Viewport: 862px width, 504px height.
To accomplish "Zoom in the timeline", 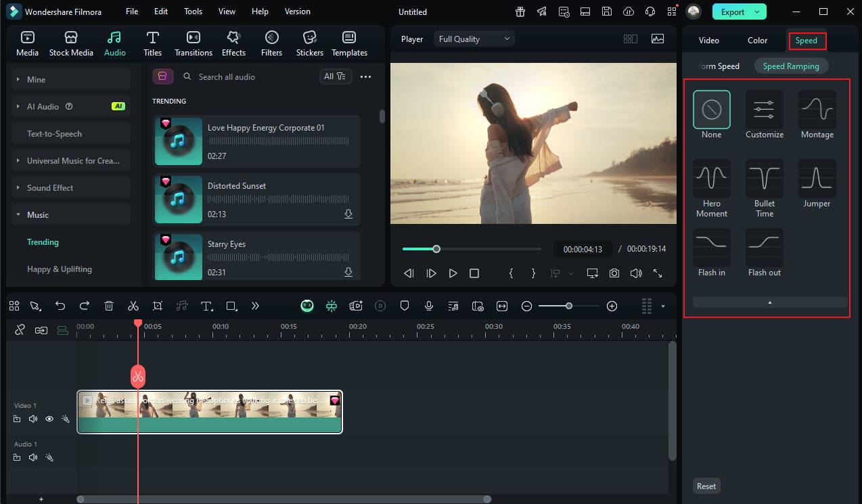I will 612,306.
